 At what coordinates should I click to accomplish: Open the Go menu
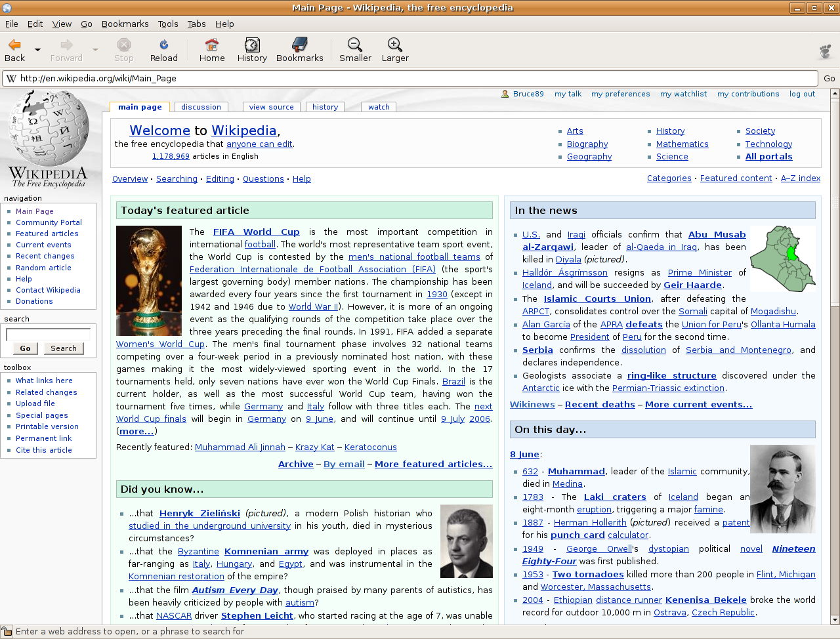[x=87, y=24]
